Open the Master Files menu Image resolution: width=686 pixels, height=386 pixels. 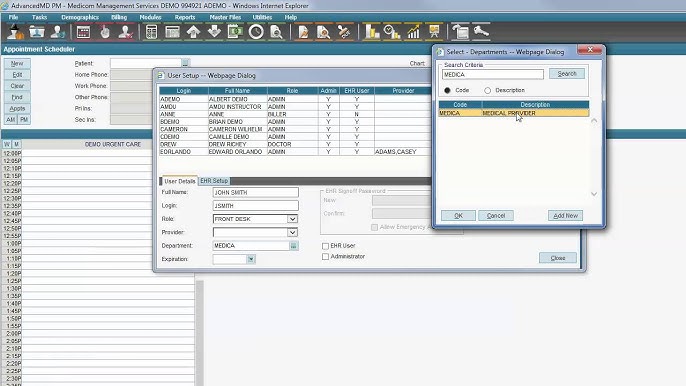tap(225, 17)
